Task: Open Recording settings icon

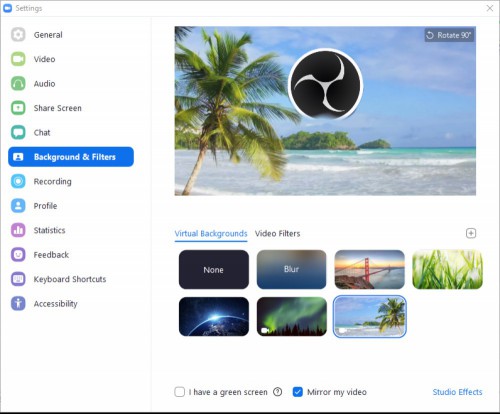Action: pos(18,181)
